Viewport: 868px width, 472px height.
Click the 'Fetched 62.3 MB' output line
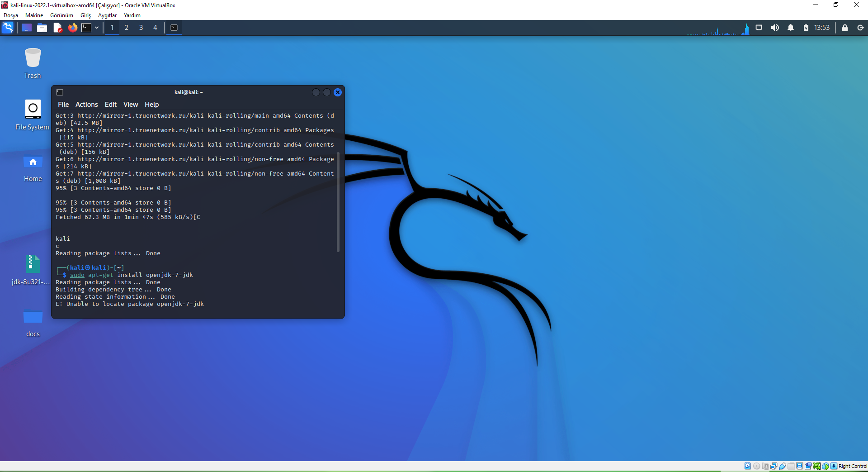128,217
